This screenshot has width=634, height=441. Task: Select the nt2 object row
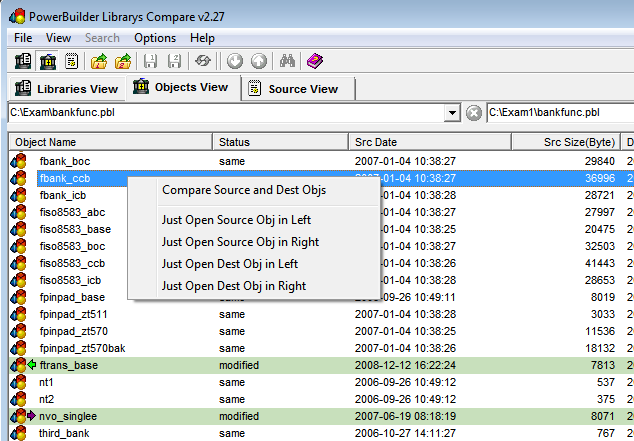[x=321, y=399]
